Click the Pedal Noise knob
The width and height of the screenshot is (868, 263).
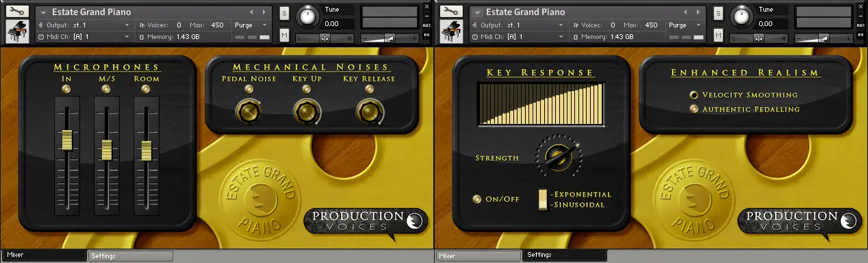pos(248,111)
